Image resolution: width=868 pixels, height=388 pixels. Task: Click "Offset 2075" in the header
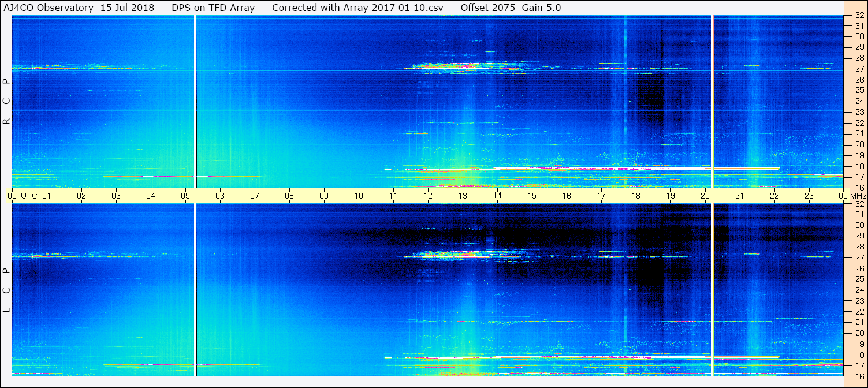tap(488, 8)
